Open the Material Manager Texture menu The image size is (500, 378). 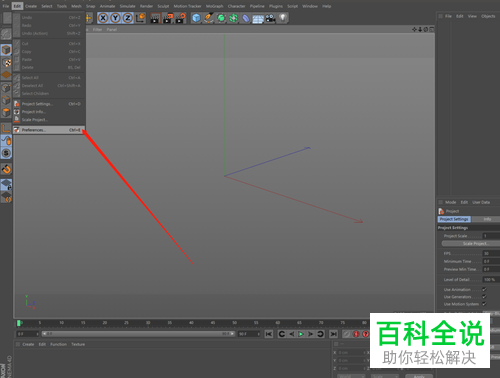(x=78, y=344)
